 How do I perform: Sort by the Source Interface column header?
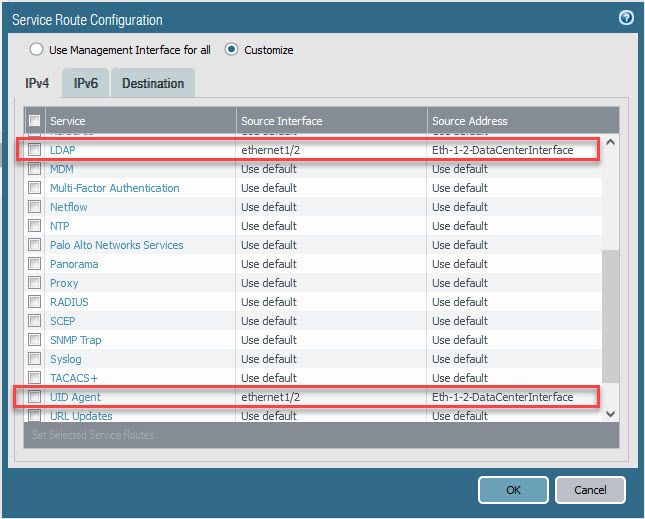tap(282, 121)
